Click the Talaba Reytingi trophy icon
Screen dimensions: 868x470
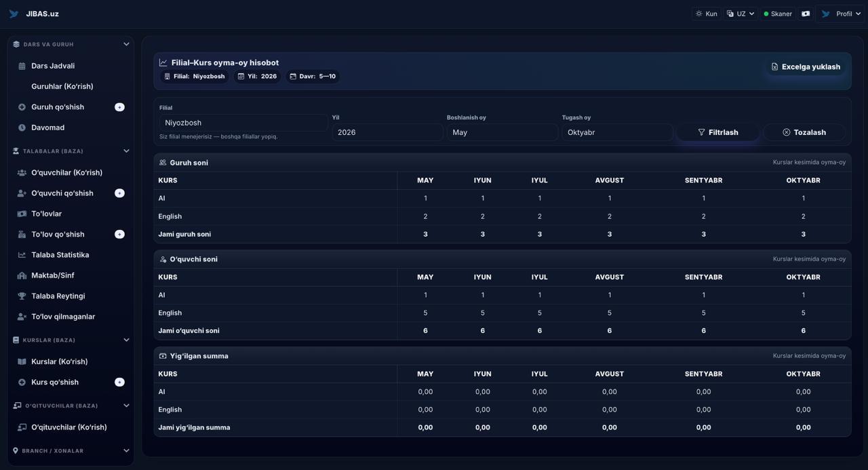22,296
